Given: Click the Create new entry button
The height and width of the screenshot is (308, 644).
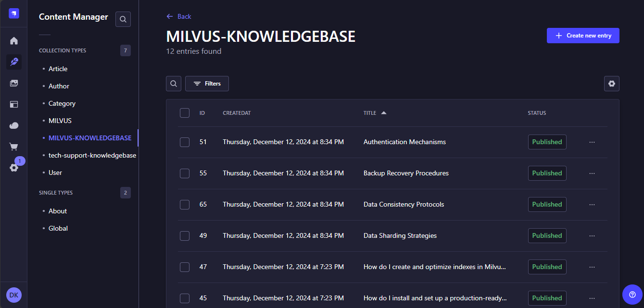Looking at the screenshot, I should coord(583,36).
